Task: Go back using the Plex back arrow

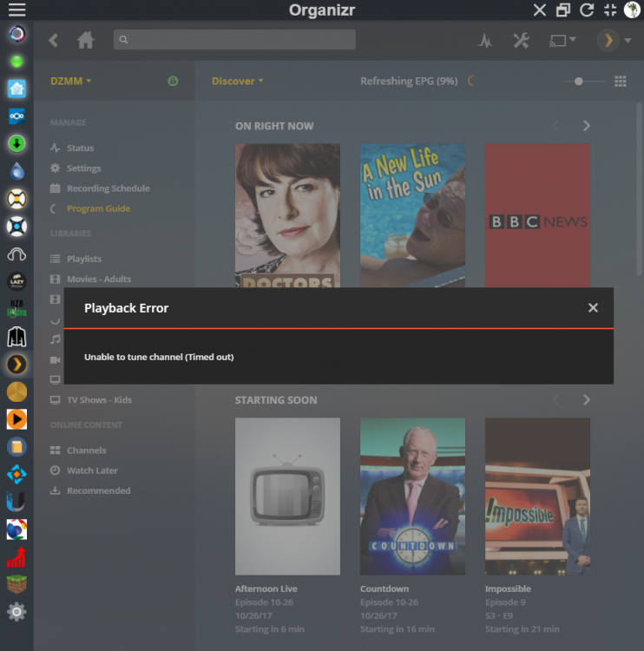Action: (x=53, y=40)
